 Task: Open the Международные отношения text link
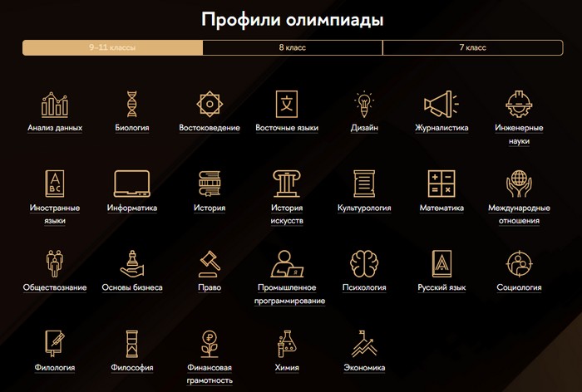click(519, 214)
